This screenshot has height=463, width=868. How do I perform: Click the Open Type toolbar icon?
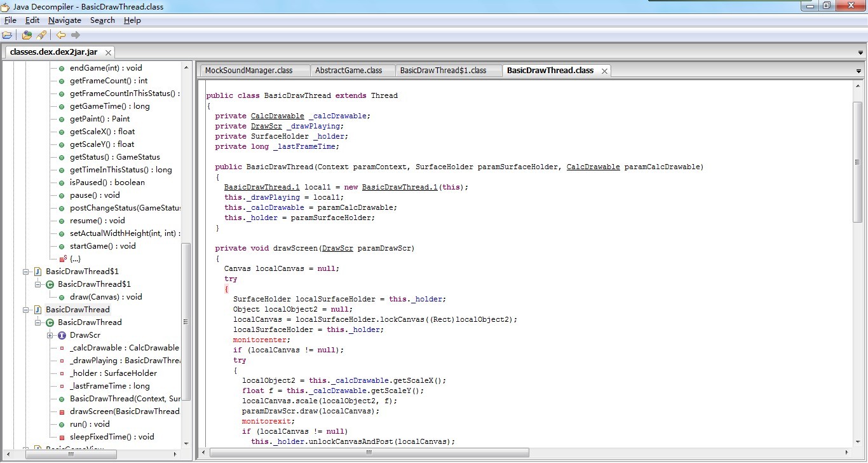pos(27,35)
